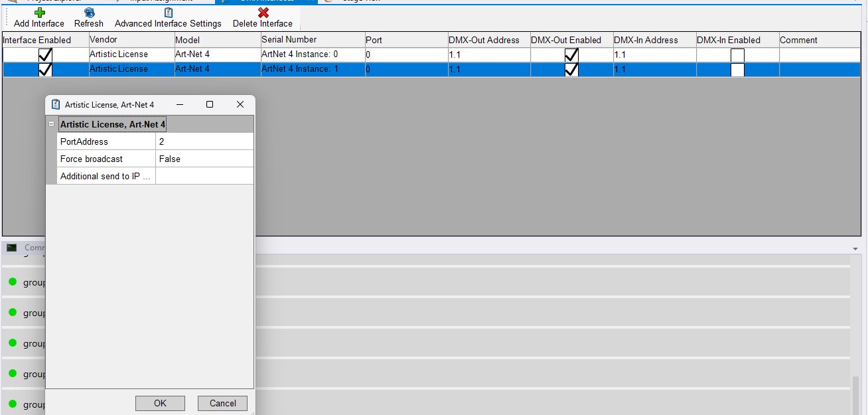The image size is (868, 415).
Task: Click the dialog title bar clipboard icon
Action: tap(56, 104)
